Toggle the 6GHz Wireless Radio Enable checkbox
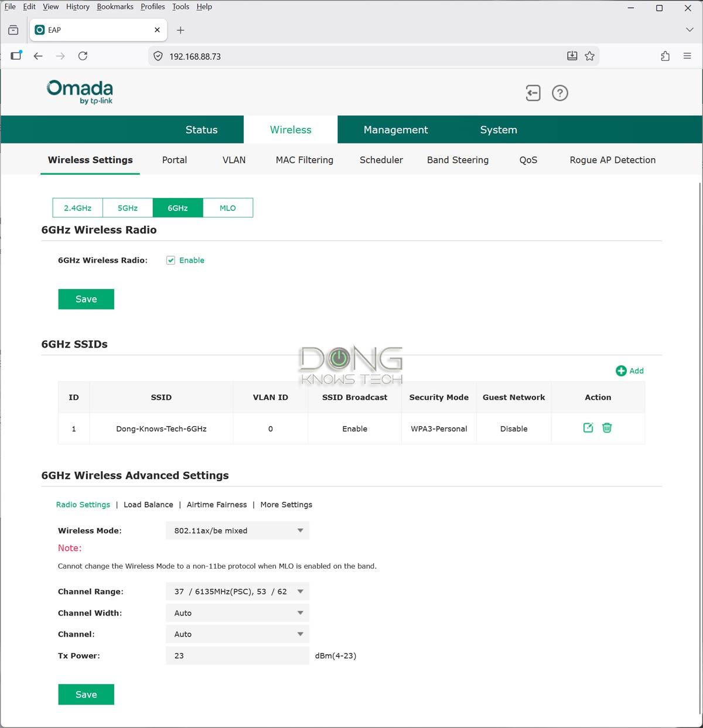Image resolution: width=703 pixels, height=728 pixels. pos(170,260)
